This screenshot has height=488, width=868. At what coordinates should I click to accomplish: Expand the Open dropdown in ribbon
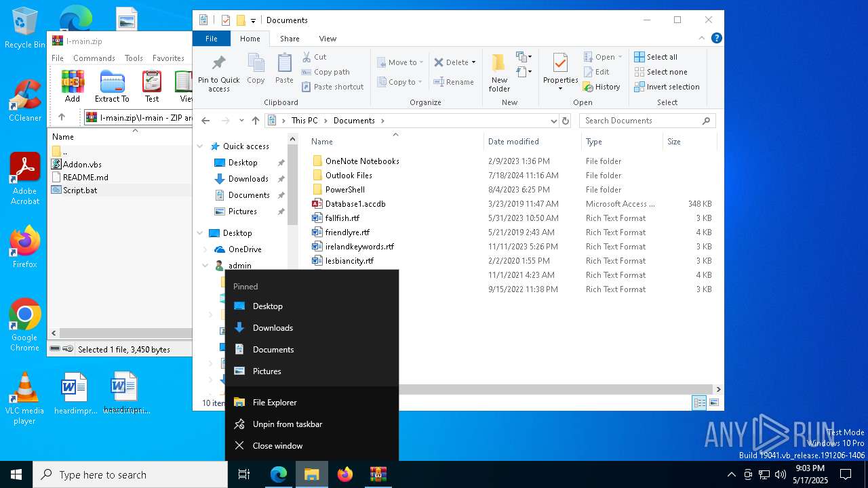pos(620,57)
